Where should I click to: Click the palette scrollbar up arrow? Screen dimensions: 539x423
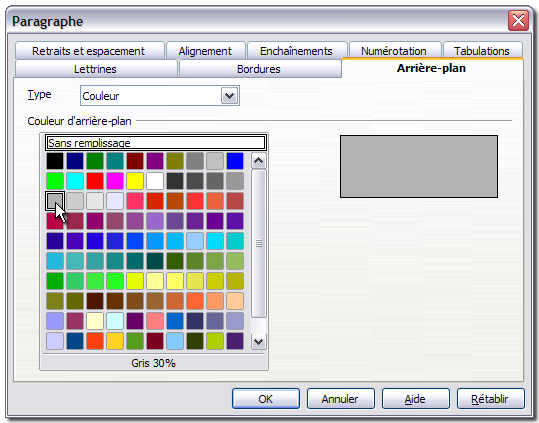(x=258, y=160)
